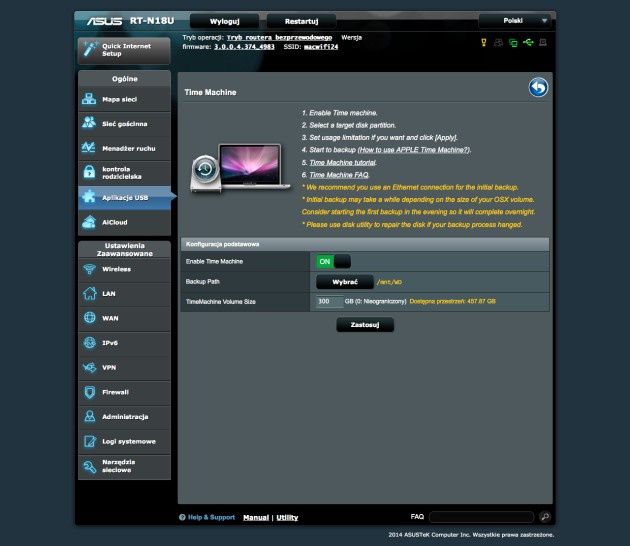
Task: Open AiCloud cloud icon
Action: (x=89, y=222)
